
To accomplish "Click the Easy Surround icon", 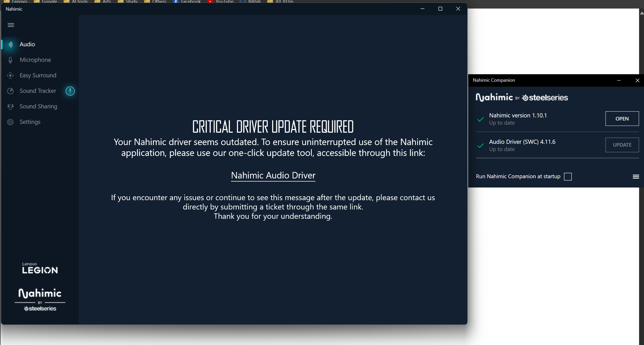I will (x=10, y=76).
